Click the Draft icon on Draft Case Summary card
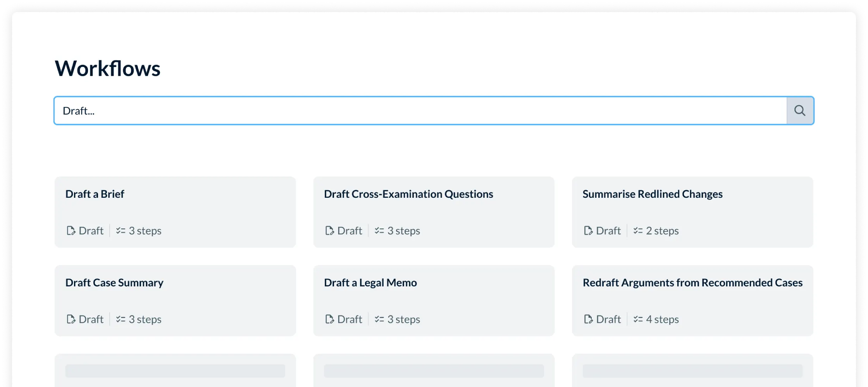This screenshot has width=868, height=387. [x=71, y=319]
